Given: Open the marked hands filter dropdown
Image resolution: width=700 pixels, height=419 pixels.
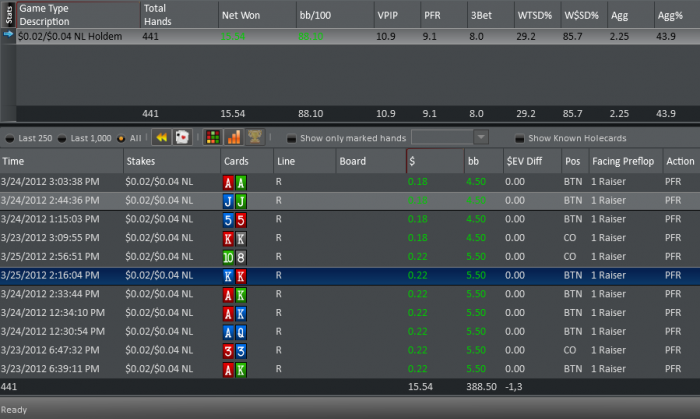Looking at the screenshot, I should point(481,137).
